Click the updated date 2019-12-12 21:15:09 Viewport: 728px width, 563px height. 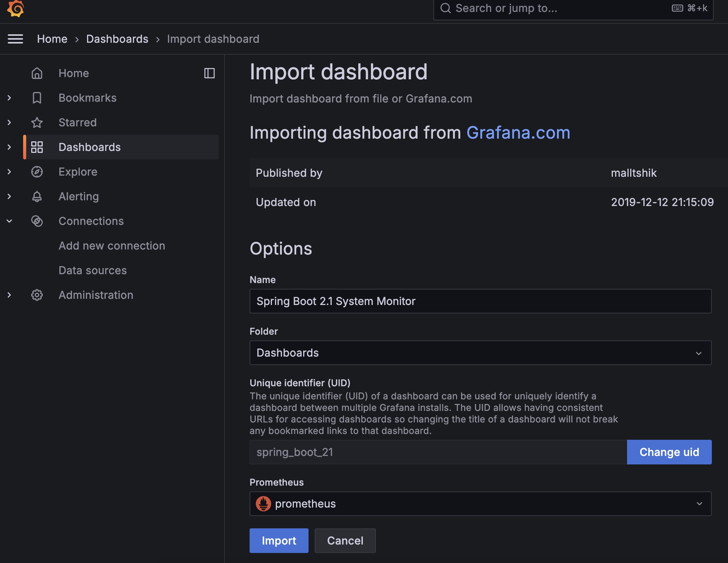tap(662, 202)
